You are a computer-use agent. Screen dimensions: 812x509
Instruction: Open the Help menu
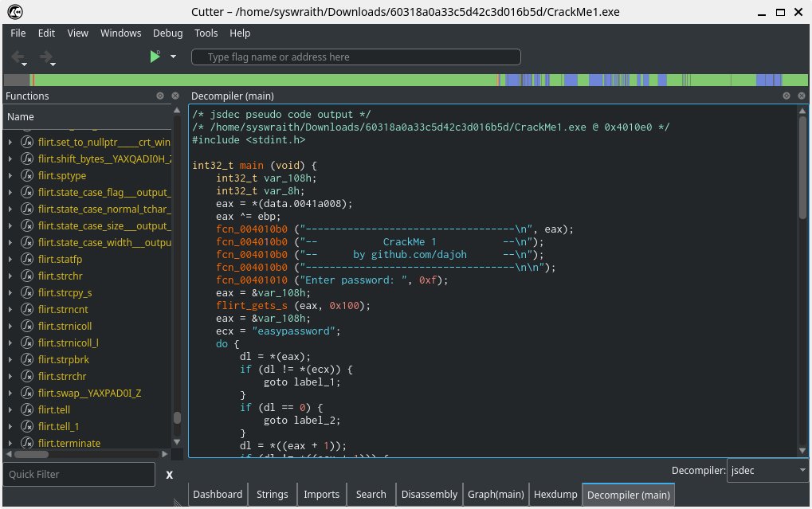(x=240, y=33)
